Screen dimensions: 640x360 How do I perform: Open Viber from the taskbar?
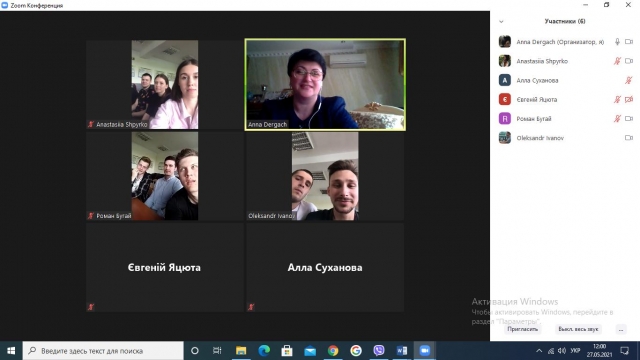(x=379, y=351)
